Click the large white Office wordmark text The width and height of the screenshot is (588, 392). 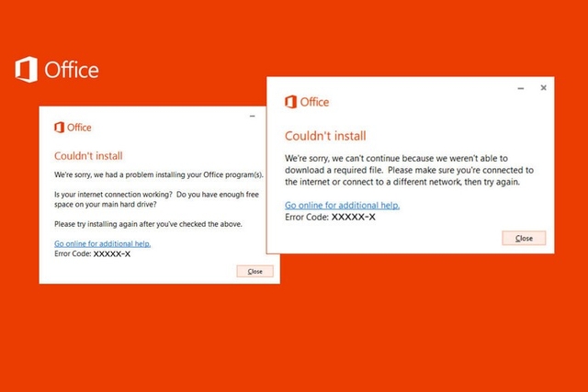[72, 70]
